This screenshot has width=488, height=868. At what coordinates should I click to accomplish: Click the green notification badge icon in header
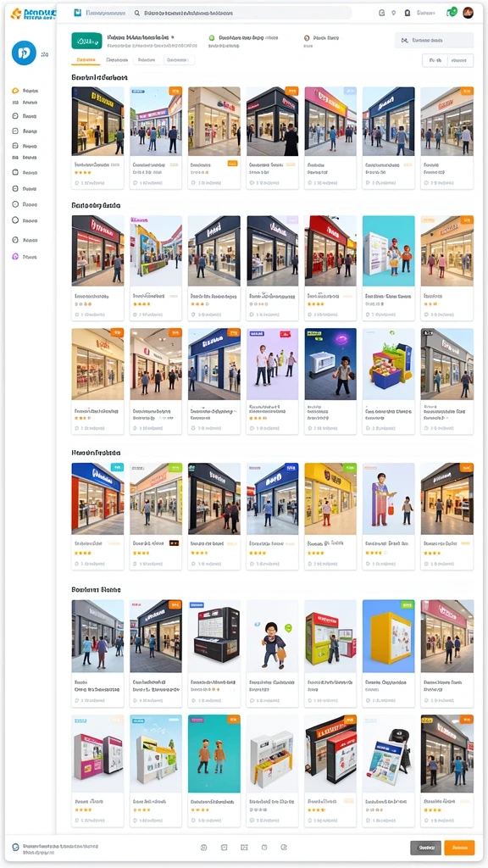coord(452,12)
